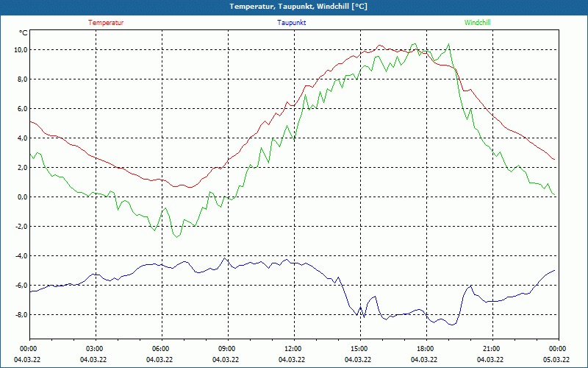Click the 15:00 time axis label

tap(359, 349)
